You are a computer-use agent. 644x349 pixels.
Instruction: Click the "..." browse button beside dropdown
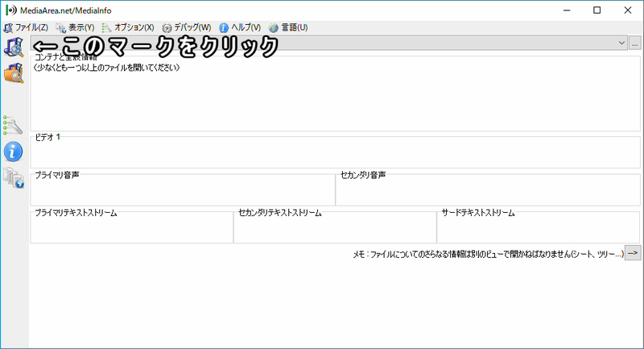click(634, 43)
